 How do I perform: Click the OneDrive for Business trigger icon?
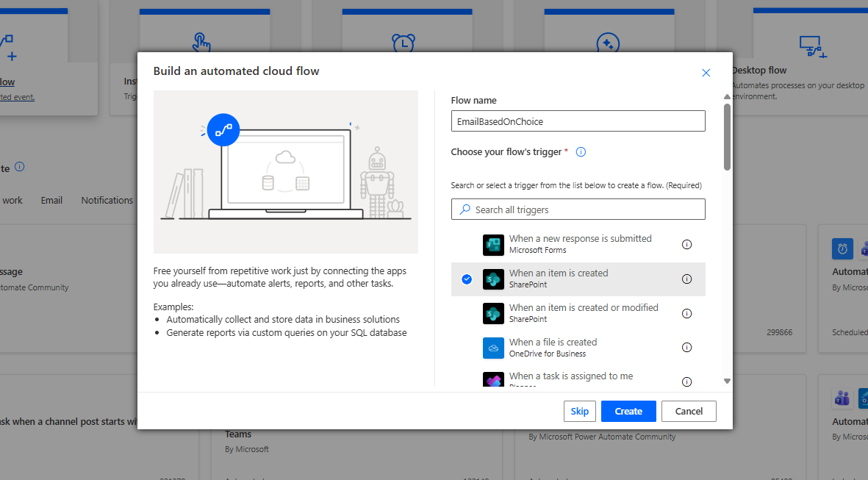493,348
